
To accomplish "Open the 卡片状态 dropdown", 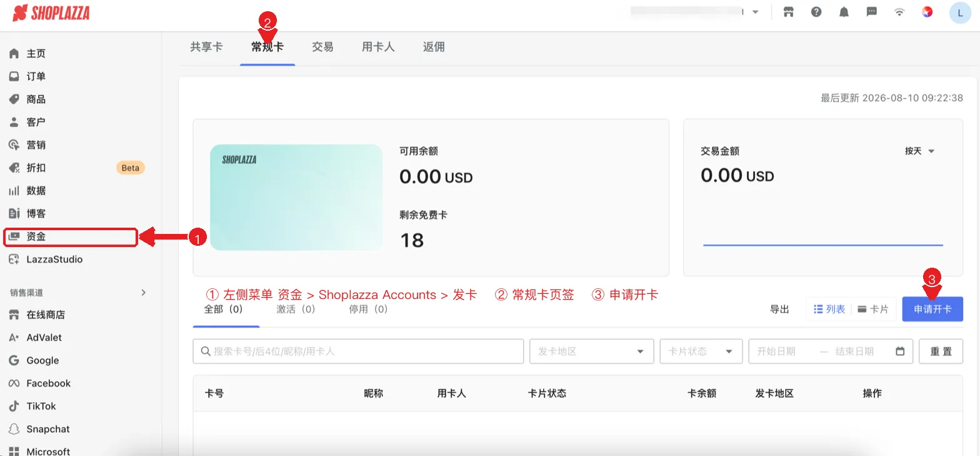I will [x=701, y=352].
